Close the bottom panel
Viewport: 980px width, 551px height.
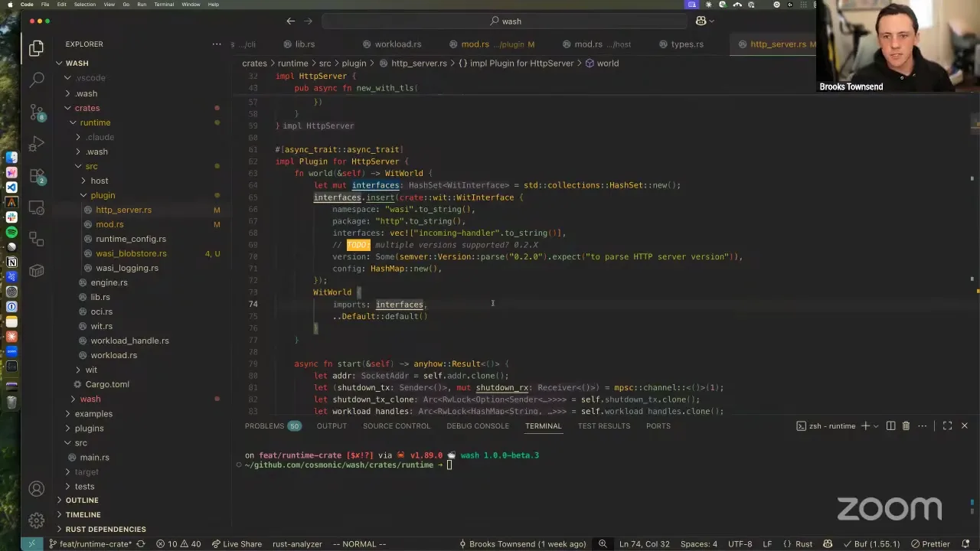[964, 426]
